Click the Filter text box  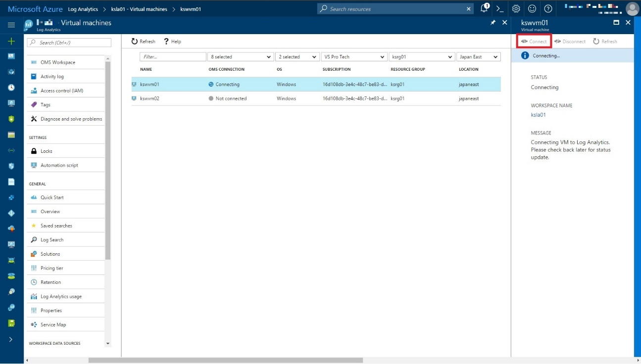pos(173,57)
